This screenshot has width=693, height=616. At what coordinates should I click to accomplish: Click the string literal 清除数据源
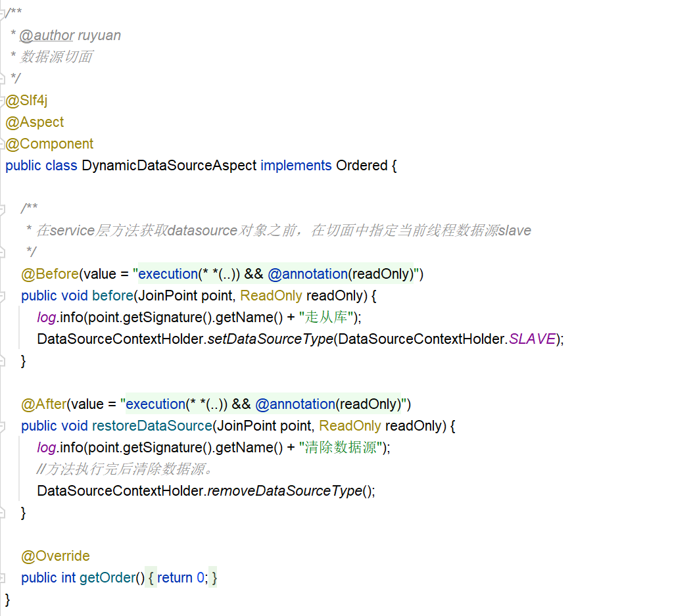click(x=341, y=447)
